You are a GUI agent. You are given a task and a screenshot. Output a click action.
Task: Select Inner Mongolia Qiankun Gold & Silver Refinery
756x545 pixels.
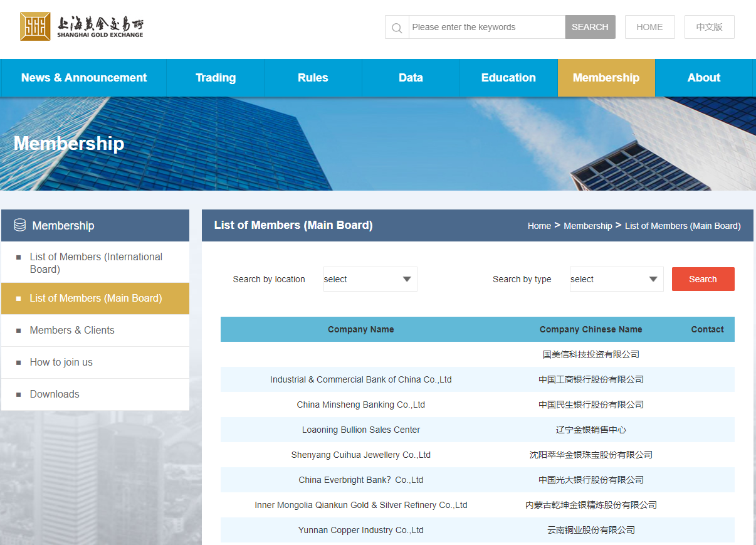point(478,505)
